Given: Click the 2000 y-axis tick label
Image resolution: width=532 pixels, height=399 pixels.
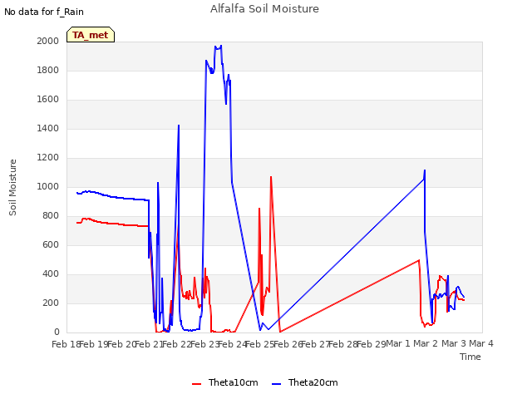Looking at the screenshot, I should [x=48, y=41].
